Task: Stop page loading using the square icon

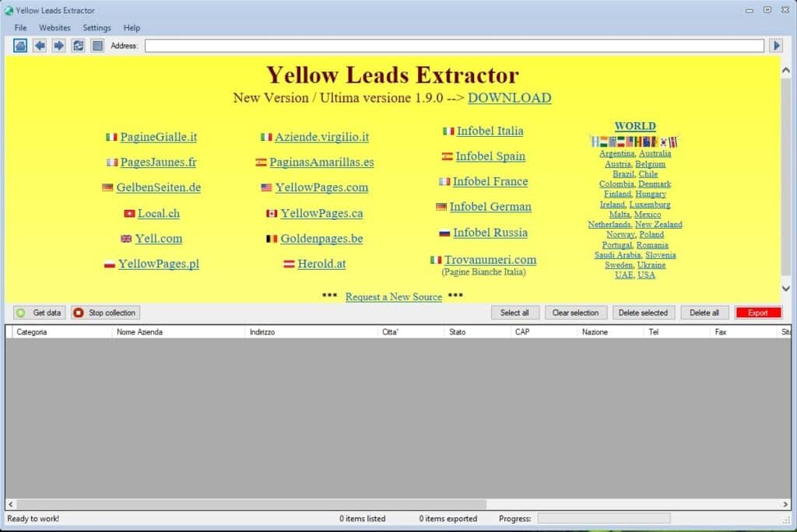Action: tap(97, 45)
